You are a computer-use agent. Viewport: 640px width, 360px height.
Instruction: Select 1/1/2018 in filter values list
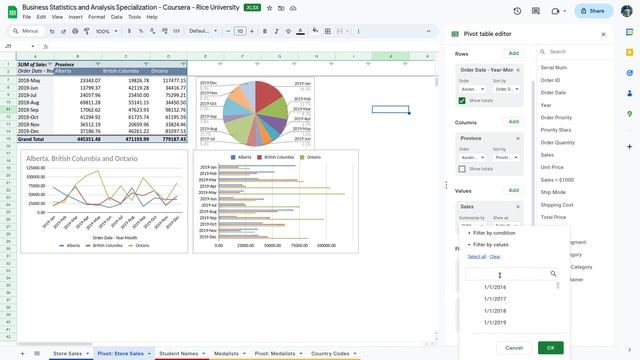[495, 311]
